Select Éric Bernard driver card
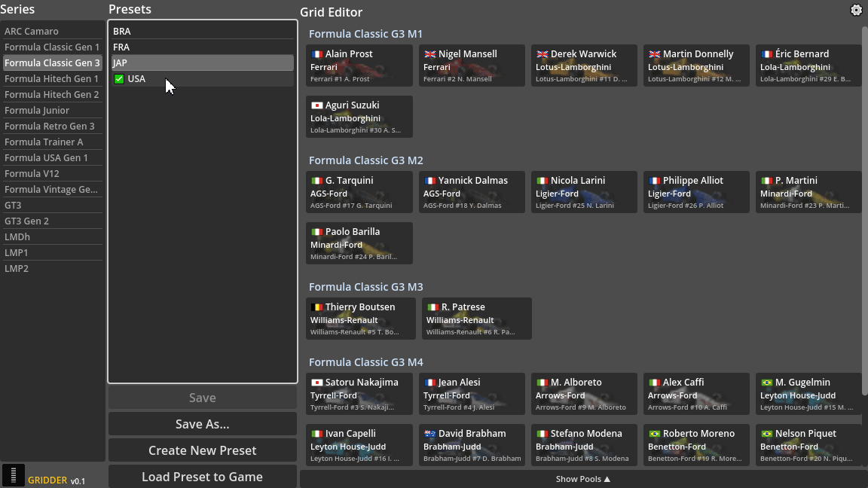 tap(808, 66)
